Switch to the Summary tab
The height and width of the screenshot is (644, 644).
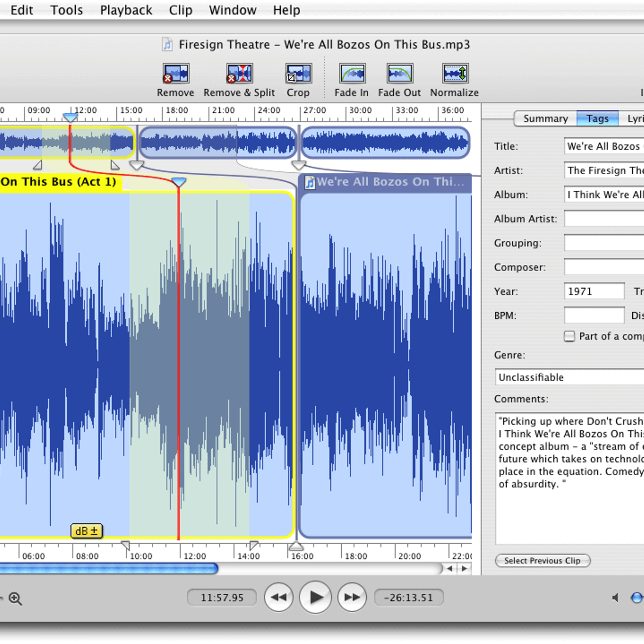[545, 119]
